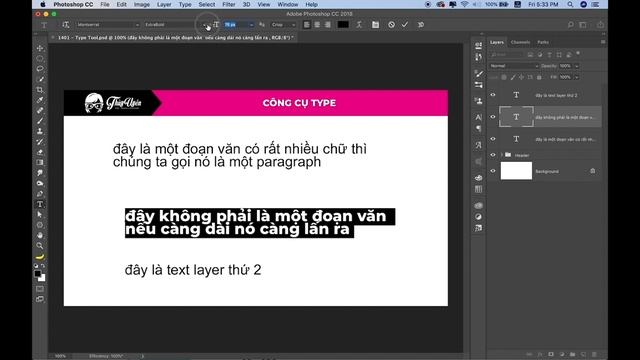640x360 pixels.
Task: Select the Move tool
Action: point(40,48)
